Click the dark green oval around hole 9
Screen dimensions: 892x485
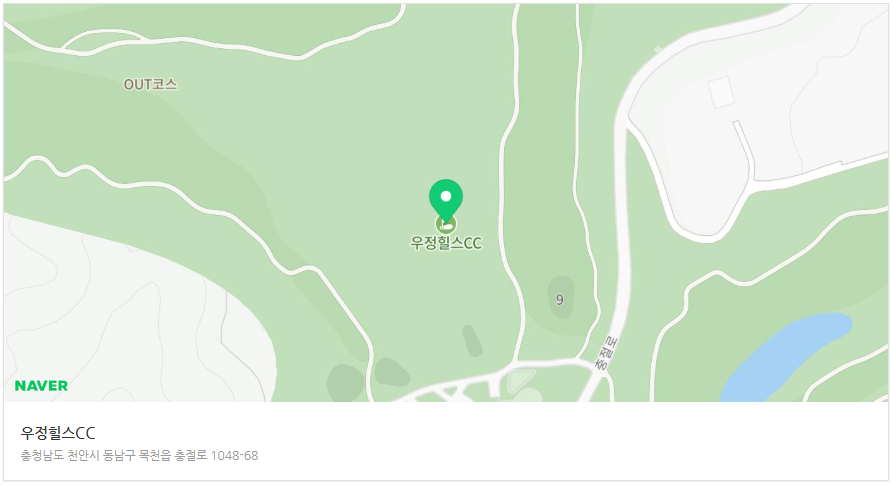(x=561, y=297)
